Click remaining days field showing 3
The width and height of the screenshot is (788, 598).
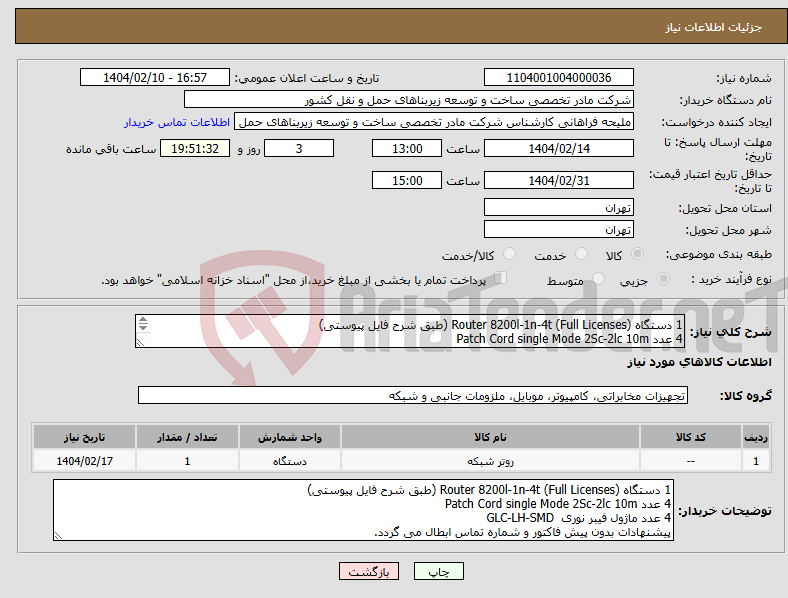pos(299,148)
